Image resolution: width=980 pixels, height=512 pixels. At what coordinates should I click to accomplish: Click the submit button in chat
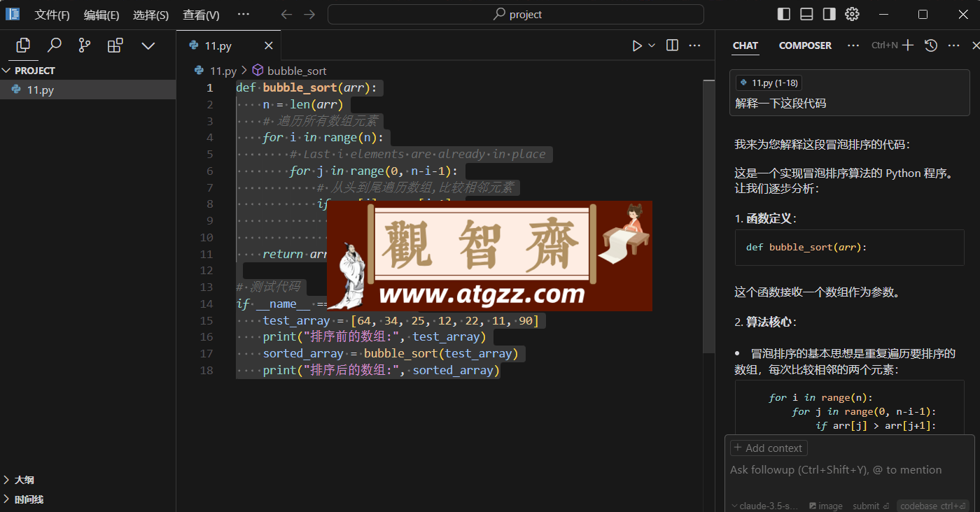(x=871, y=506)
